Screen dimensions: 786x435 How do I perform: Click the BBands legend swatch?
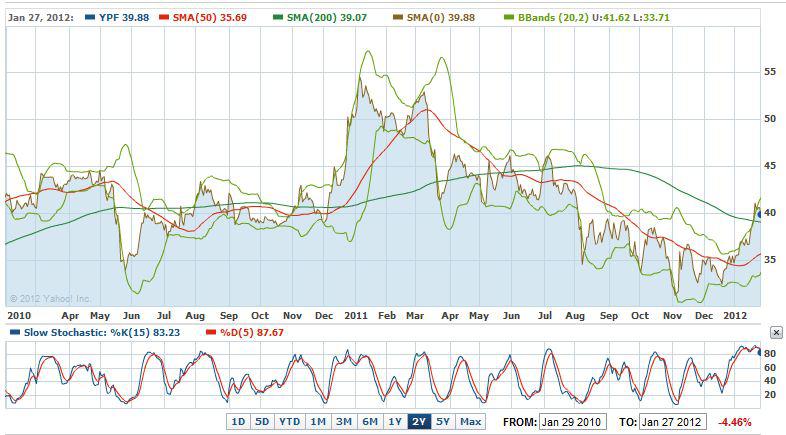[509, 18]
